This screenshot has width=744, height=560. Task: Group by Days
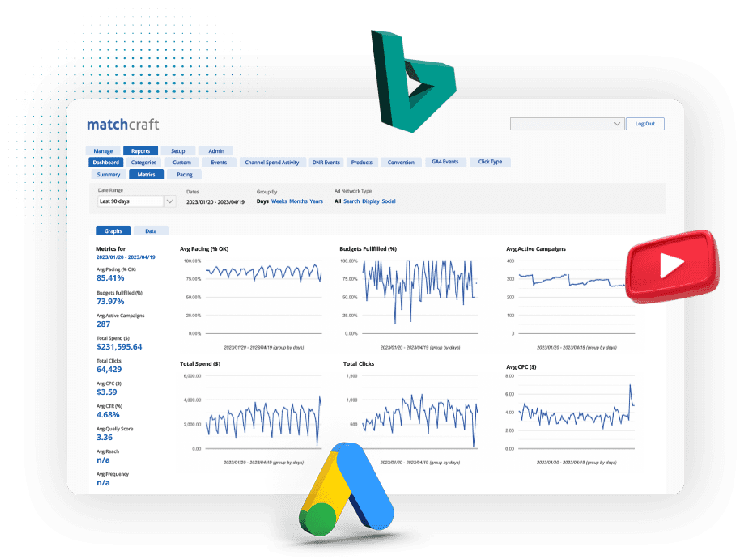(x=262, y=201)
